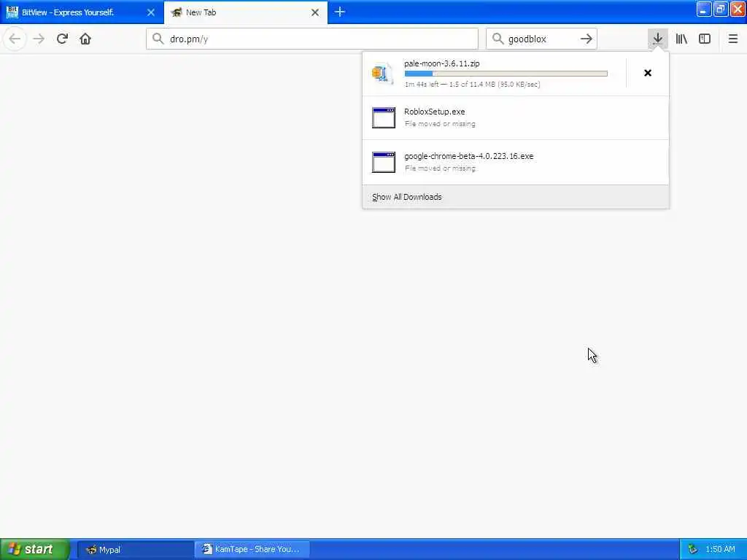Image resolution: width=747 pixels, height=560 pixels.
Task: Click File moved or missing under google-chrome-beta
Action: [x=440, y=168]
